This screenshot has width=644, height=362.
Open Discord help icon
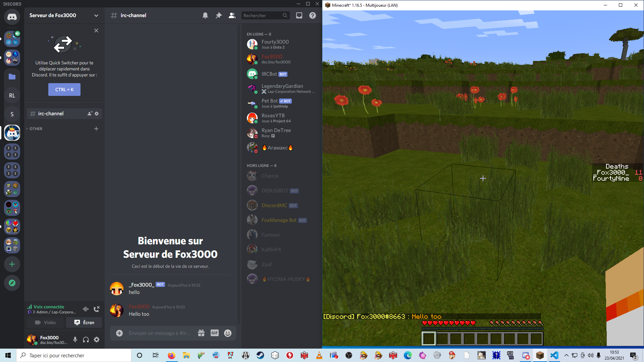313,15
